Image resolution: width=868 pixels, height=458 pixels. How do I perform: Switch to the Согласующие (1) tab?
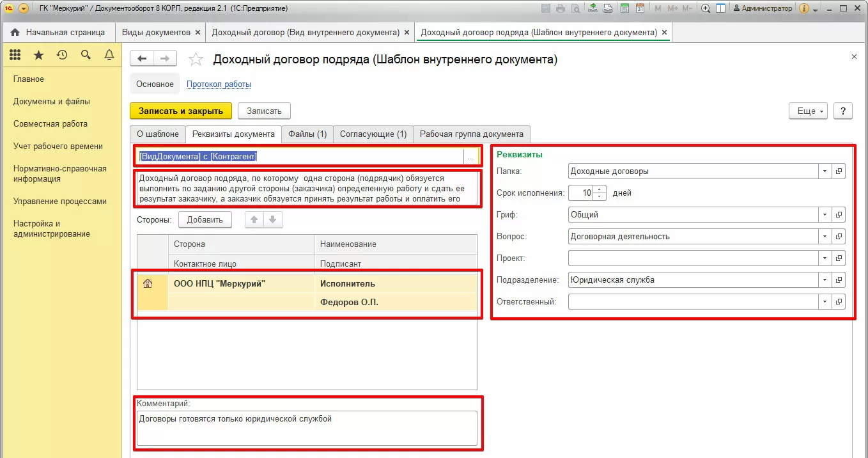pyautogui.click(x=373, y=134)
